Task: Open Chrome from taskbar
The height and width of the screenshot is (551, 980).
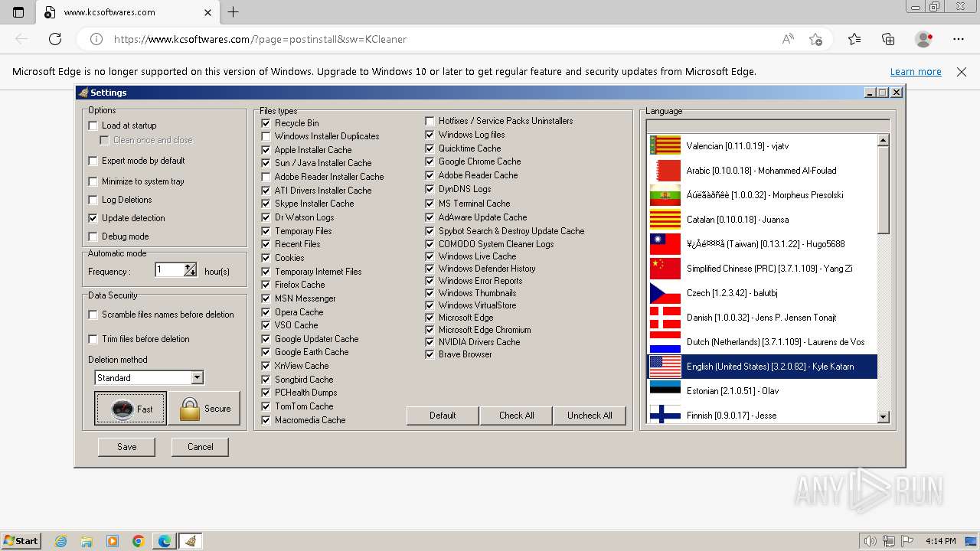Action: [x=139, y=541]
